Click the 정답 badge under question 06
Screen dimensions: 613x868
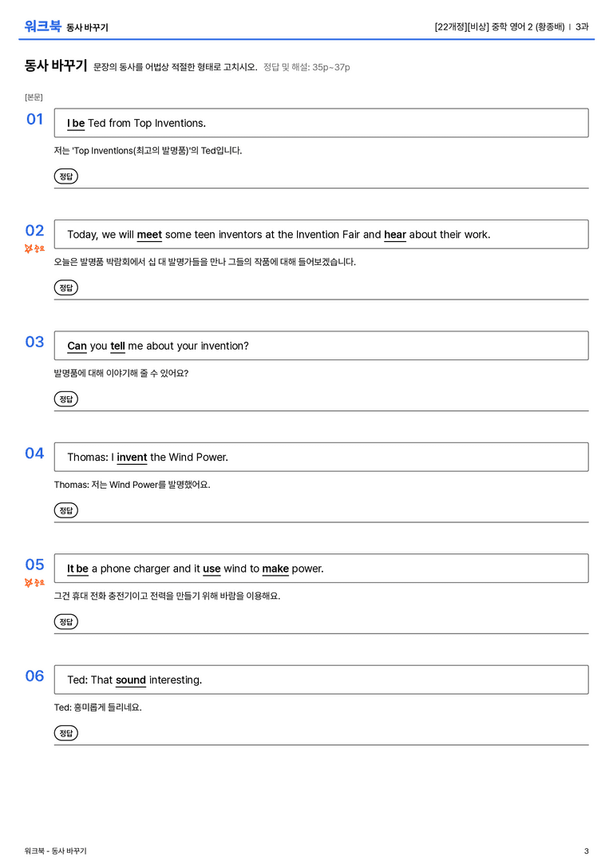pos(65,732)
